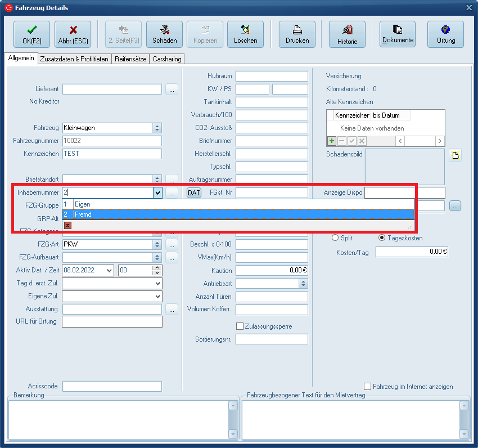The image size is (478, 448).
Task: Click the OK(F2) green checkmark button
Action: pyautogui.click(x=31, y=34)
